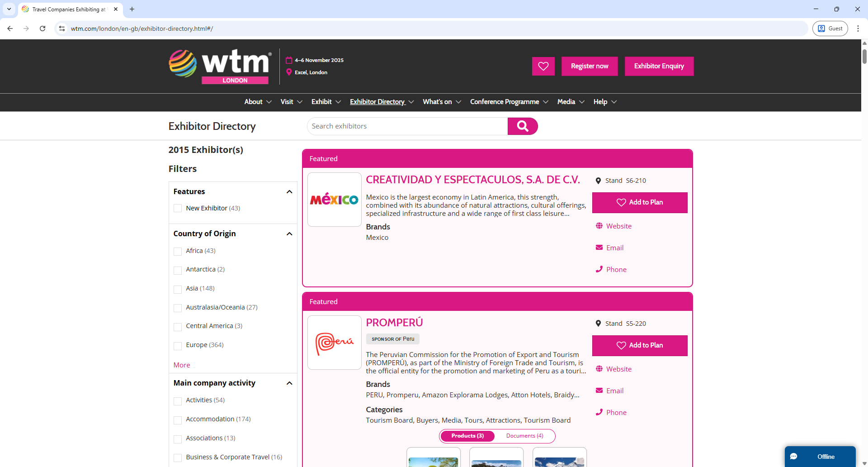Screen dimensions: 868x467
Task: Click the WTM London logo
Action: pyautogui.click(x=220, y=66)
